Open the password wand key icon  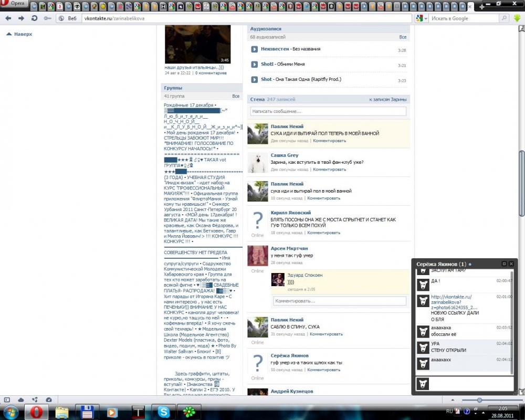click(x=47, y=18)
